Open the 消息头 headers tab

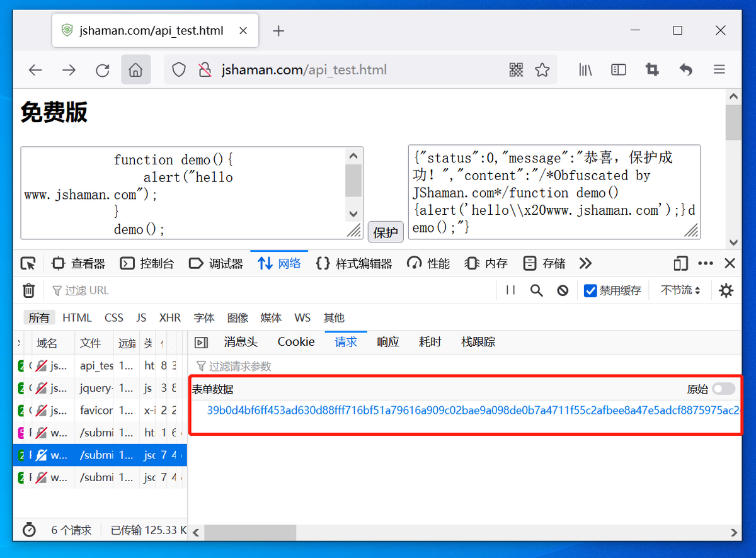(x=241, y=342)
